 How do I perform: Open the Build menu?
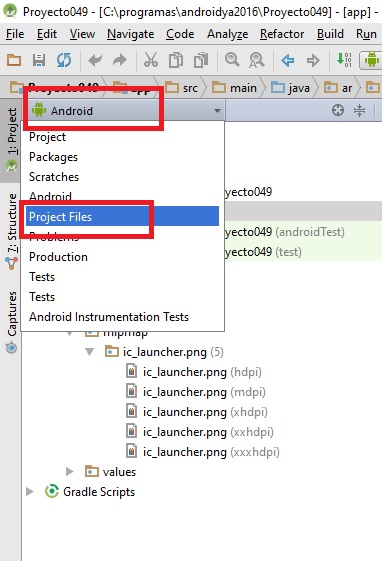[x=330, y=34]
